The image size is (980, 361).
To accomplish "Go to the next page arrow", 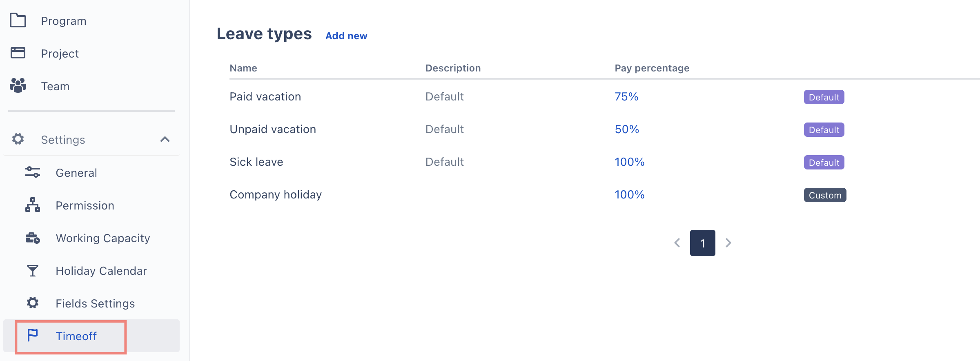I will coord(728,243).
